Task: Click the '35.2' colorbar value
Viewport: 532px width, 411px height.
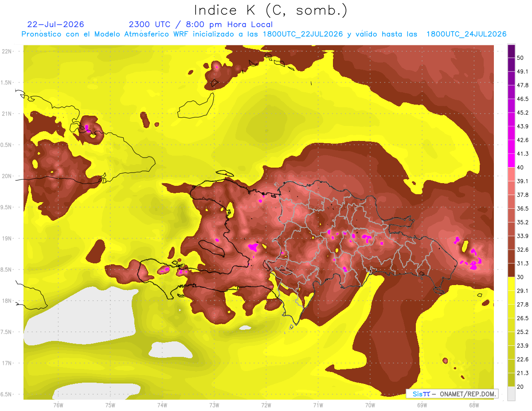Action: 523,222
